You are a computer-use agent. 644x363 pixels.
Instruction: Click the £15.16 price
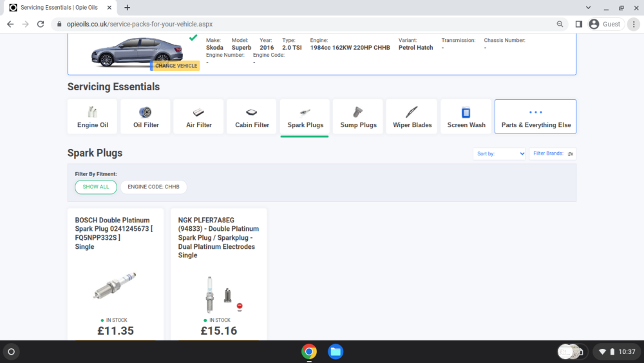pyautogui.click(x=218, y=331)
